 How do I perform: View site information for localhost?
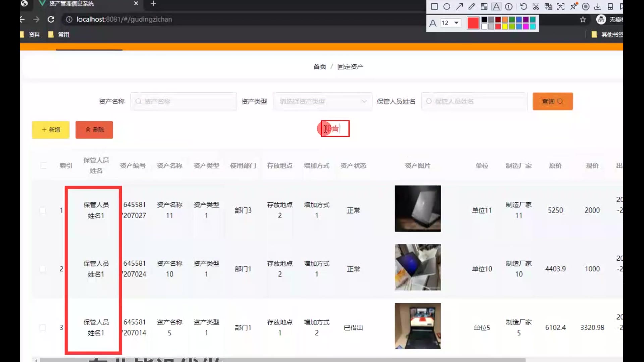click(x=69, y=19)
